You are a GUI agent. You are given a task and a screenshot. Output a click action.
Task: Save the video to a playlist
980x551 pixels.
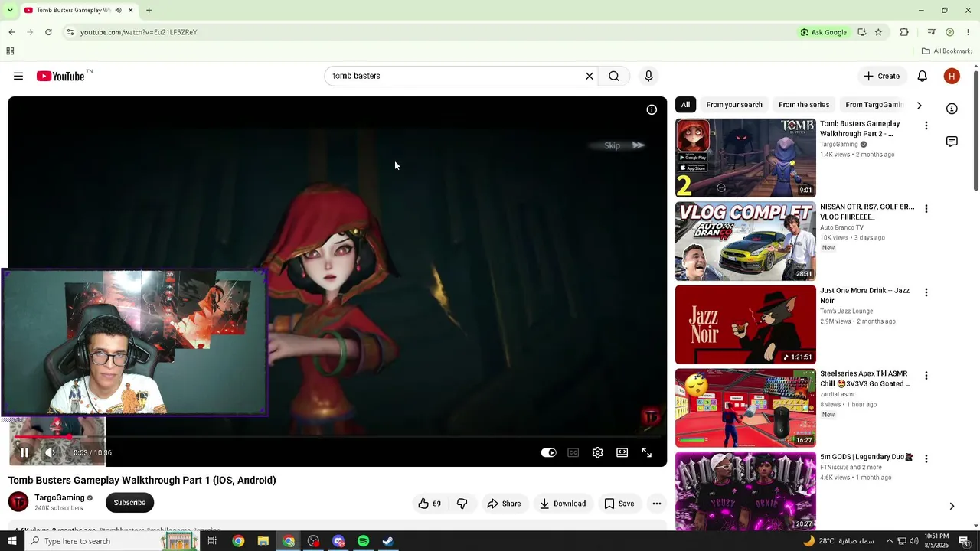click(619, 504)
